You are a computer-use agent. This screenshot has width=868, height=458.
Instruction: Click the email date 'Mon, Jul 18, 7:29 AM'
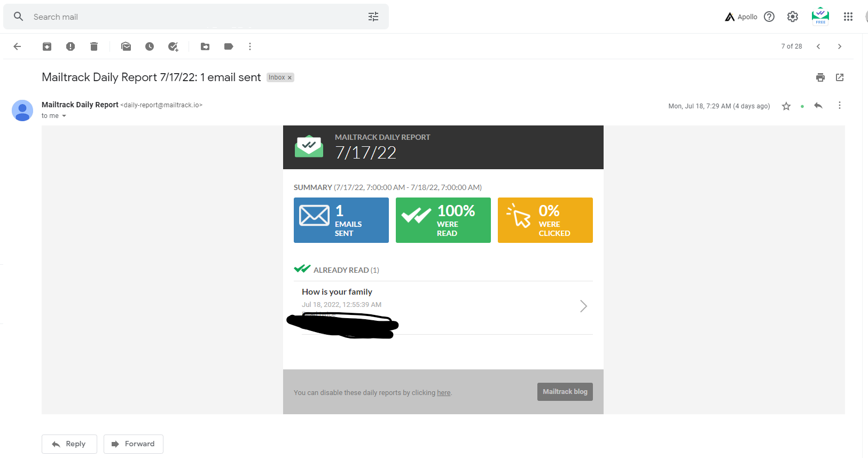point(700,106)
